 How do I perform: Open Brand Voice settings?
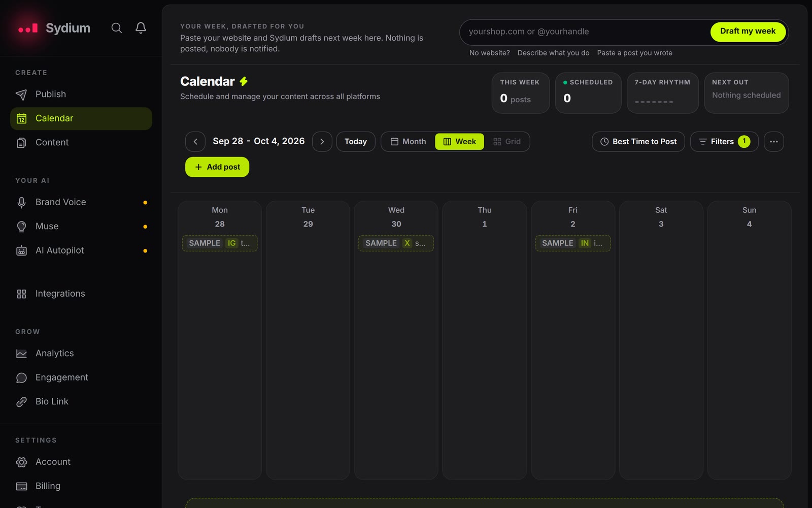tap(81, 202)
